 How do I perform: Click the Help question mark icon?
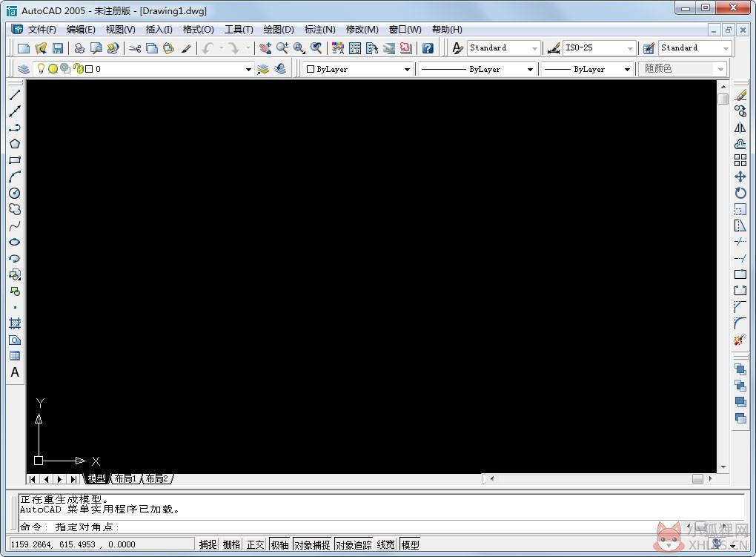(x=428, y=47)
